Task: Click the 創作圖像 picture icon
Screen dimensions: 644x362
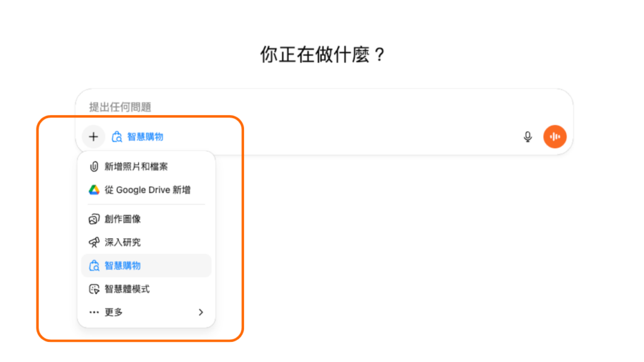Action: 94,219
